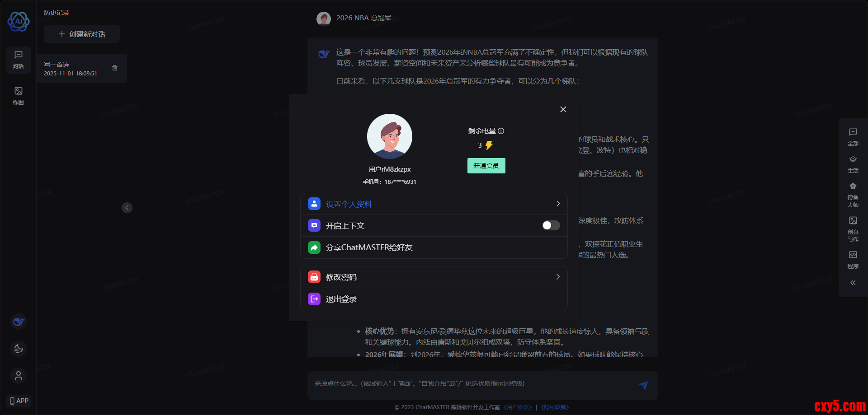This screenshot has width=868, height=415.
Task: Toggle the 开启上下文 switch
Action: coord(551,225)
